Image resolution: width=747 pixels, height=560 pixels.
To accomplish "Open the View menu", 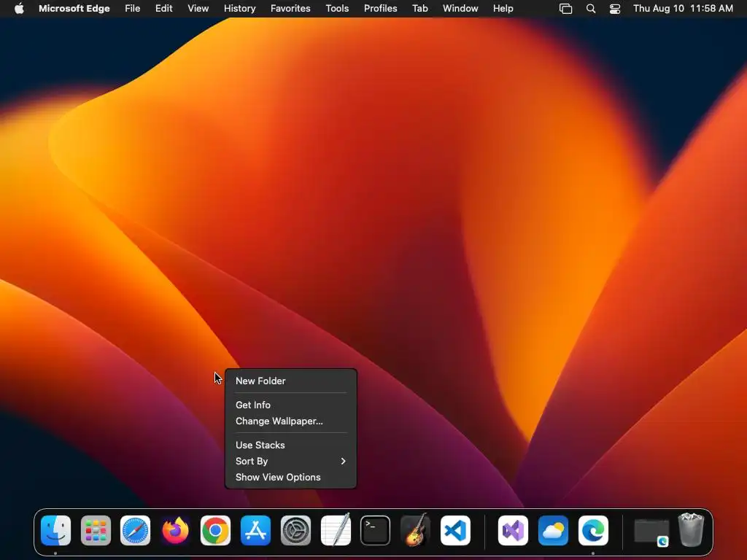I will point(198,8).
